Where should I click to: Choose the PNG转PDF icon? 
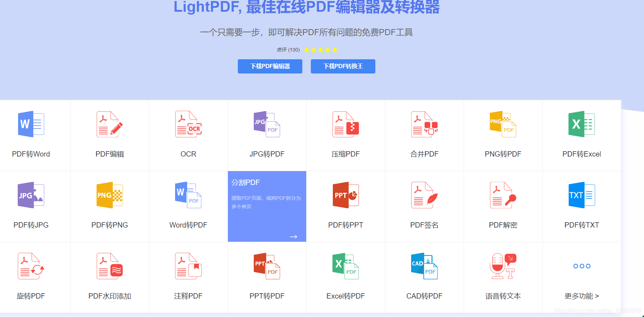[x=503, y=124]
